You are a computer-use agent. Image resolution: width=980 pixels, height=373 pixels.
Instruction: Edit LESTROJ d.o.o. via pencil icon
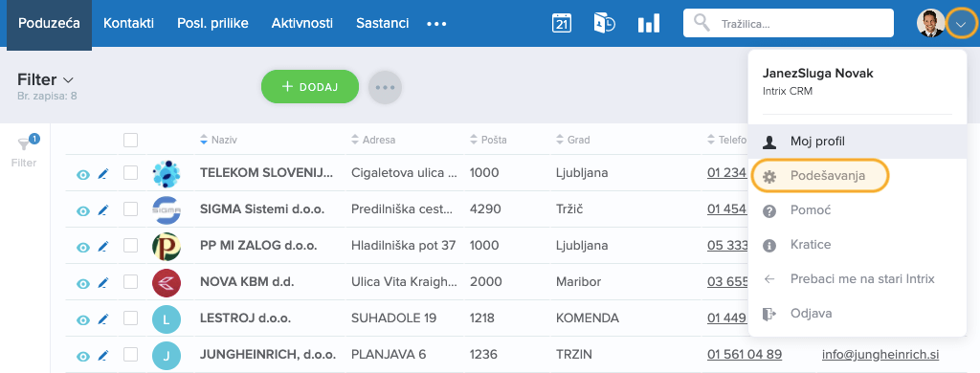click(103, 319)
